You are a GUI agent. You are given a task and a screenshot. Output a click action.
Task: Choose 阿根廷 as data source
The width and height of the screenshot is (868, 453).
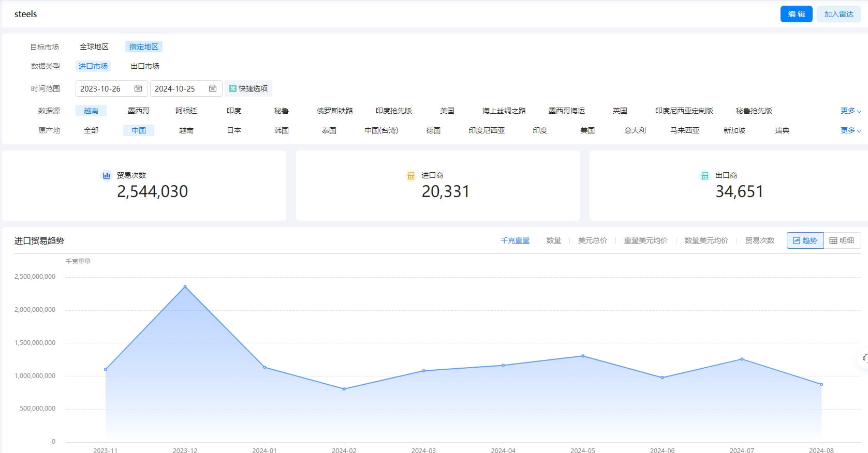click(x=186, y=111)
